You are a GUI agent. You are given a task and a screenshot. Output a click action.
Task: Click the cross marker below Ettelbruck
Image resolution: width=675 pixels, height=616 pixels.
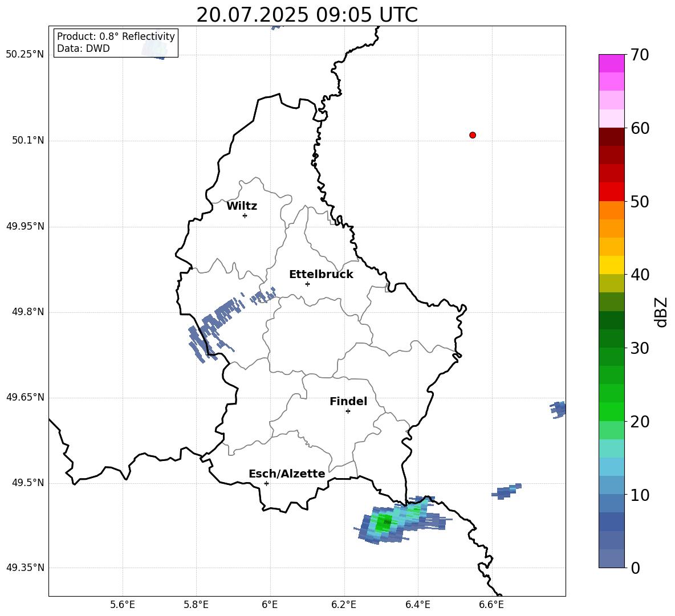coord(307,284)
